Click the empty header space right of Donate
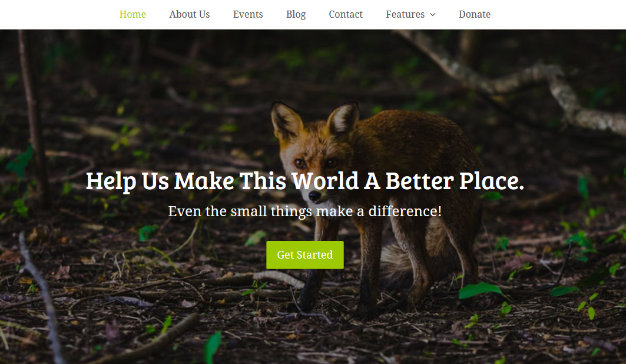 tap(559, 14)
